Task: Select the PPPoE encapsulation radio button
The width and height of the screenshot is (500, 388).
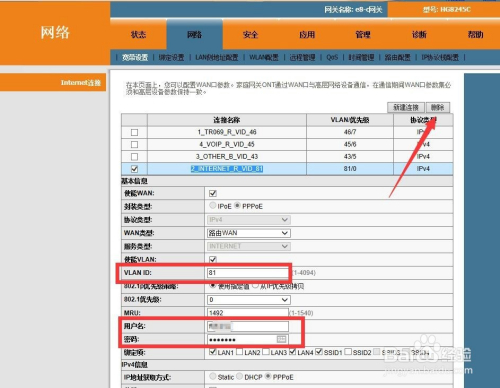Action: [237, 206]
